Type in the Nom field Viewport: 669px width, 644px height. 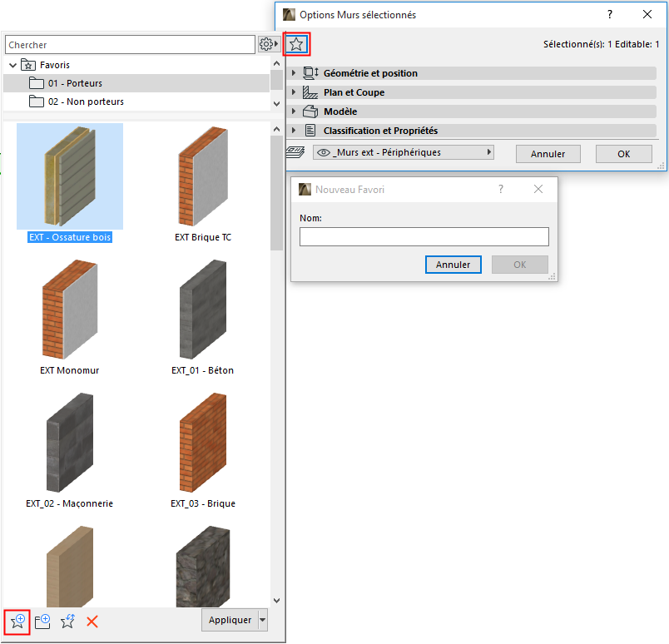pos(424,236)
